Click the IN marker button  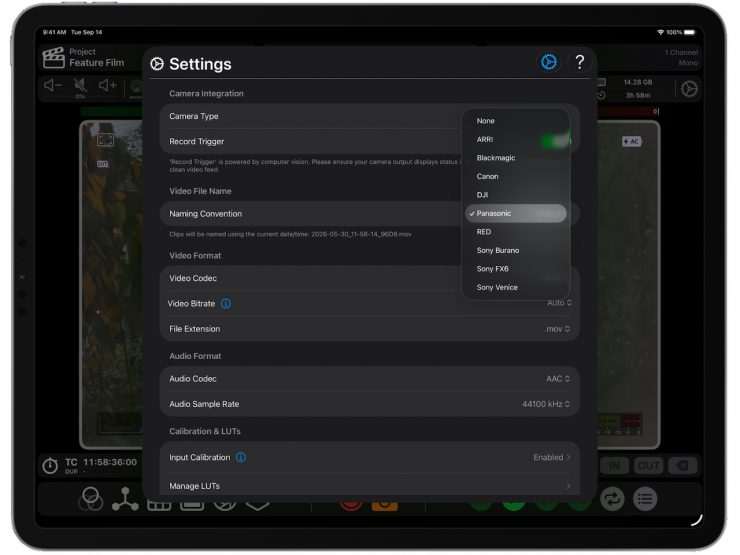(x=614, y=466)
